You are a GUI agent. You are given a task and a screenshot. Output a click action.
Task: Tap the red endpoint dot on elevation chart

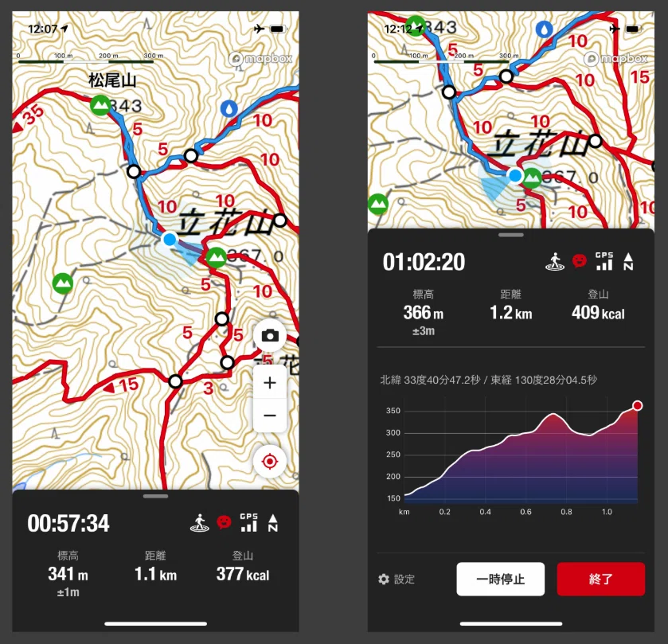(x=637, y=405)
